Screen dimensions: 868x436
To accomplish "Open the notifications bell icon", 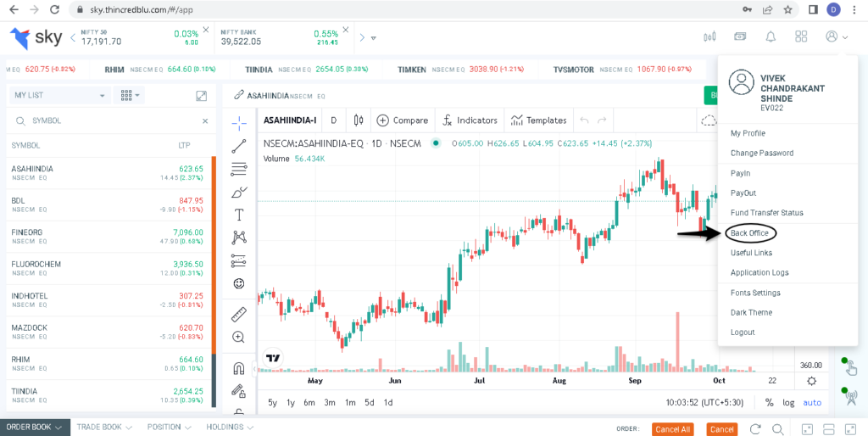I will (x=770, y=36).
